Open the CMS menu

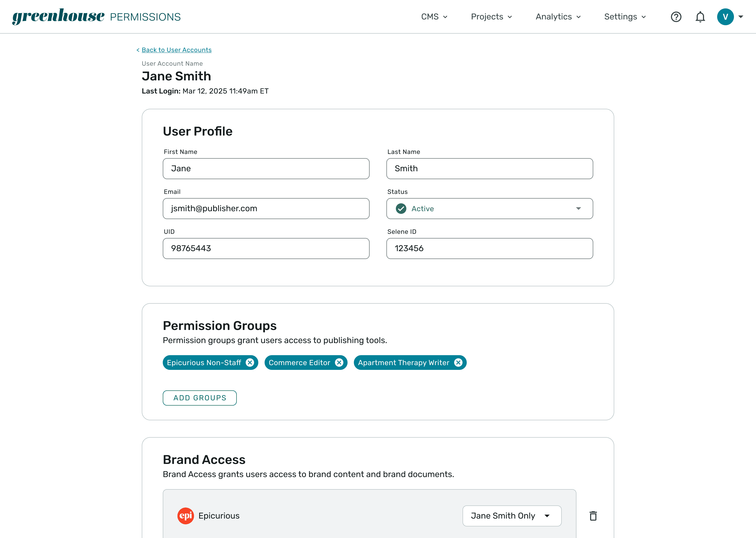point(434,17)
